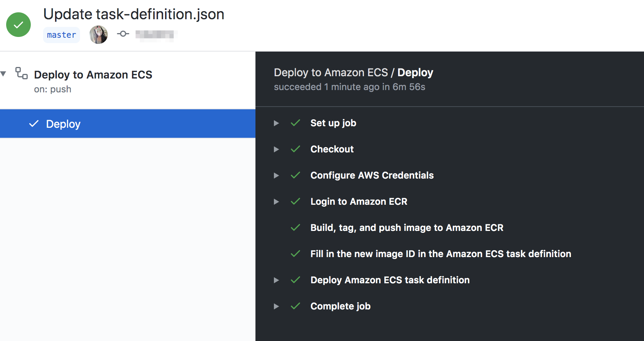Click the green checkmark beside the Deploy job
Viewport: 644px width, 341px height.
(x=33, y=124)
